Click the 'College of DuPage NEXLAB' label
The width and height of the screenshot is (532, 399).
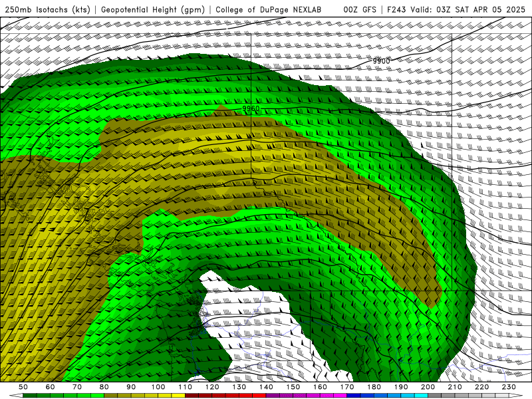click(x=269, y=9)
